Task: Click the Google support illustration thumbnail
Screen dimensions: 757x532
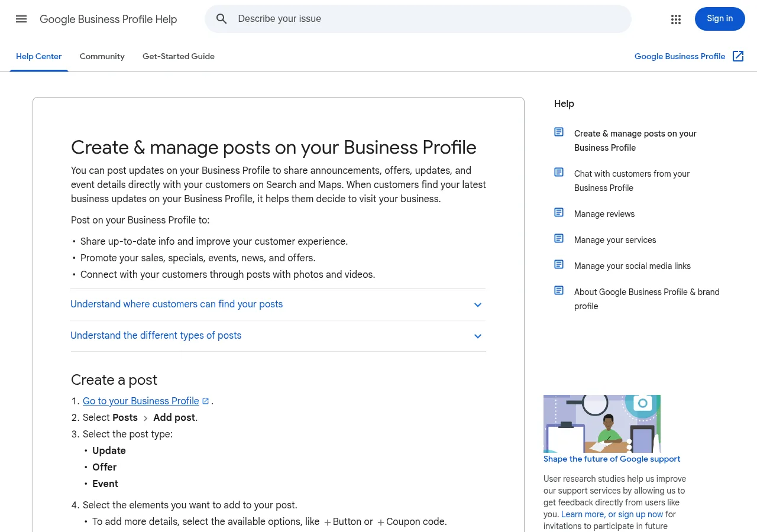Action: pyautogui.click(x=602, y=424)
